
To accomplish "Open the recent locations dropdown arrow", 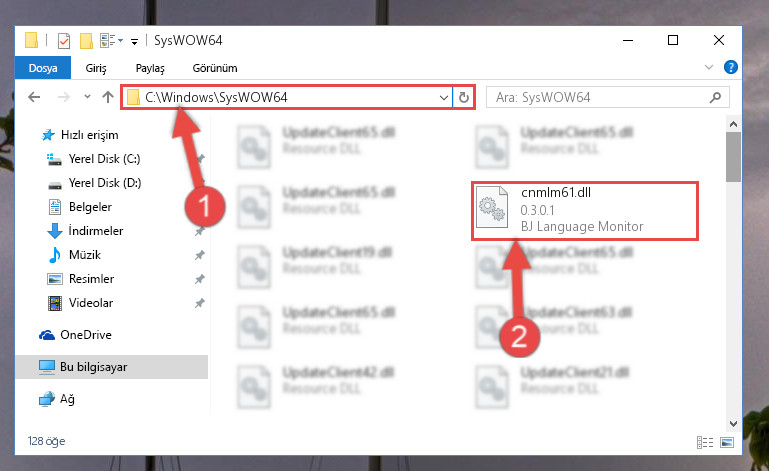I will coord(87,97).
